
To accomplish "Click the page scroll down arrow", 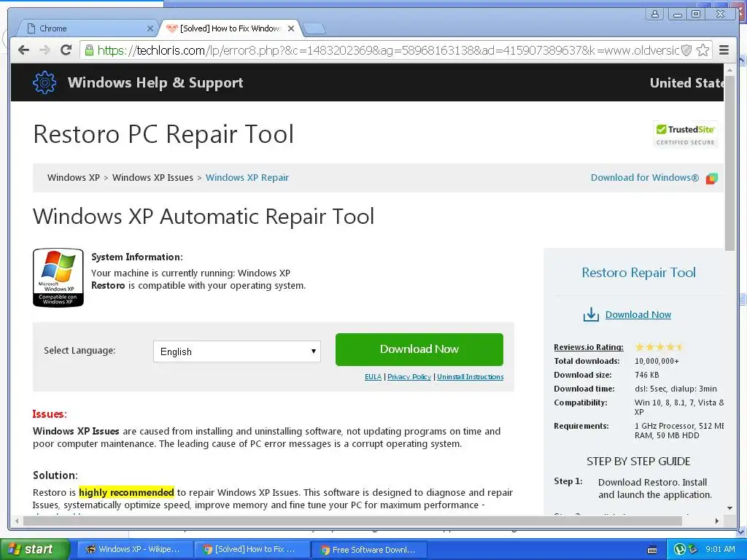I will (729, 508).
